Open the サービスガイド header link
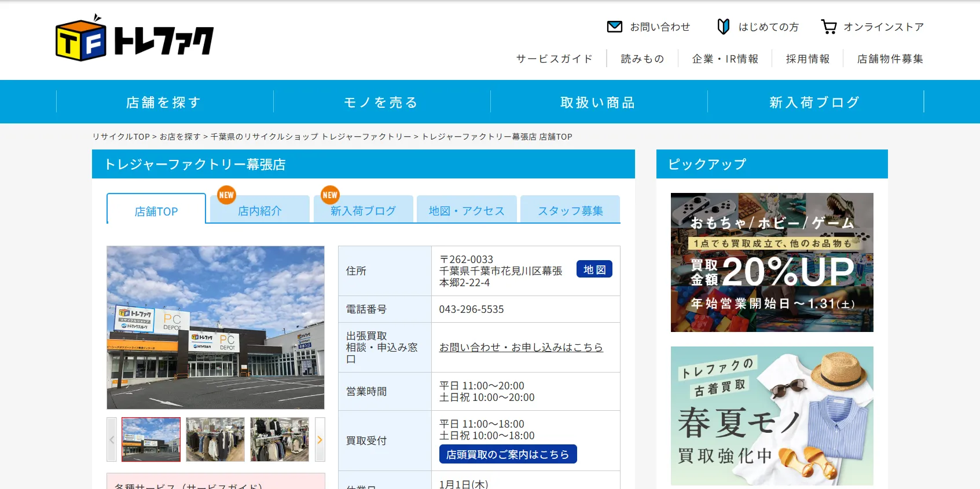This screenshot has height=489, width=980. click(554, 59)
